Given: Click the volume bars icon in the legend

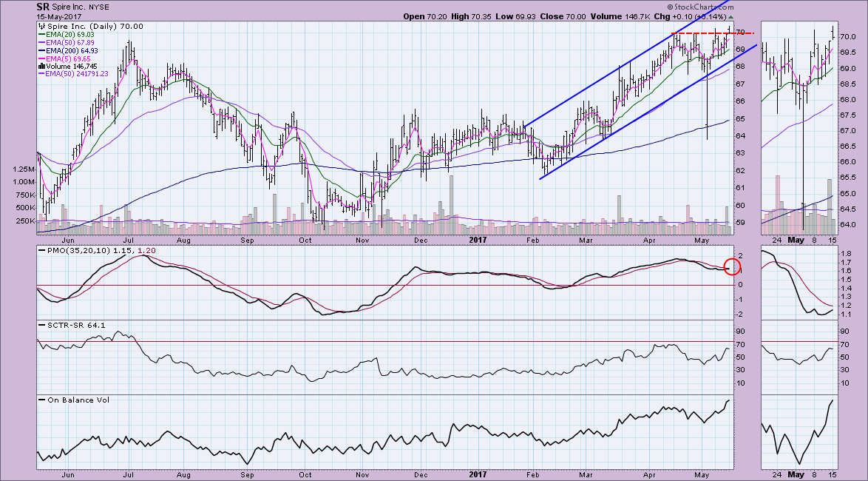Looking at the screenshot, I should click(x=41, y=66).
